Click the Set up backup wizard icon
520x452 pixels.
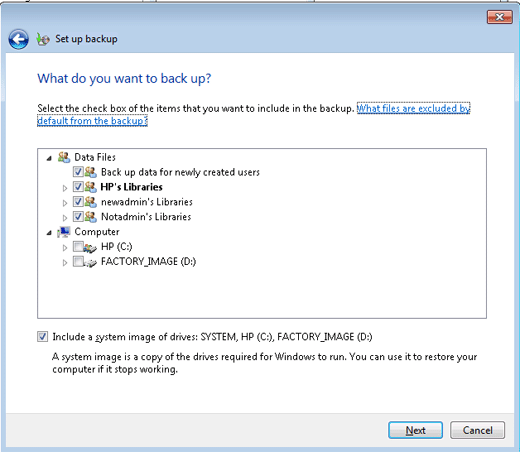[43, 39]
